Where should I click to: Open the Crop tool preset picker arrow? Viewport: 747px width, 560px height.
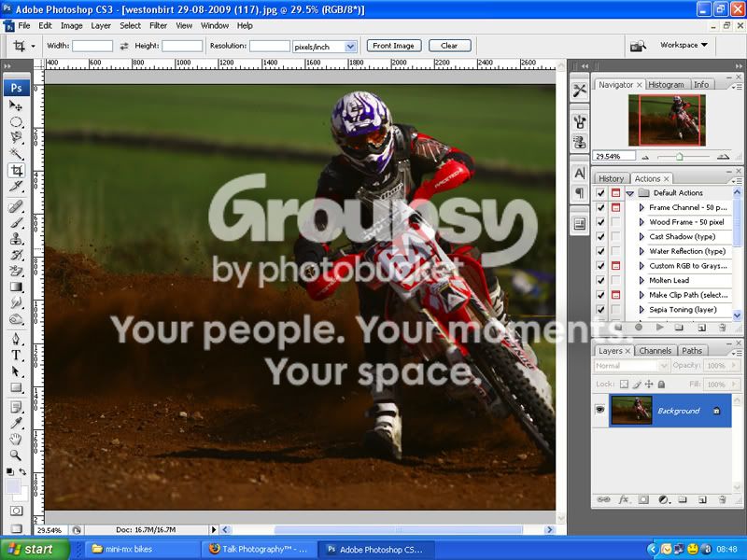coord(33,46)
